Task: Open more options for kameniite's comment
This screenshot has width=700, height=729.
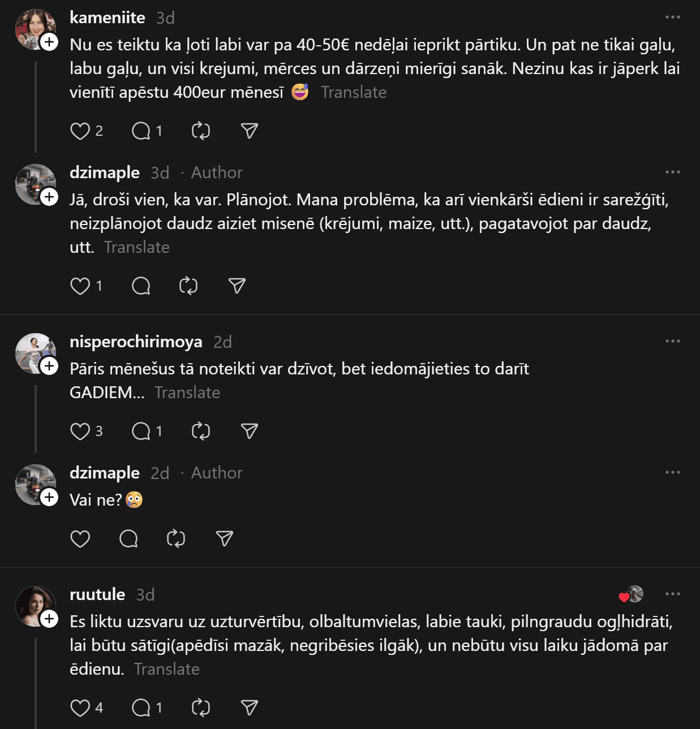Action: 672,18
